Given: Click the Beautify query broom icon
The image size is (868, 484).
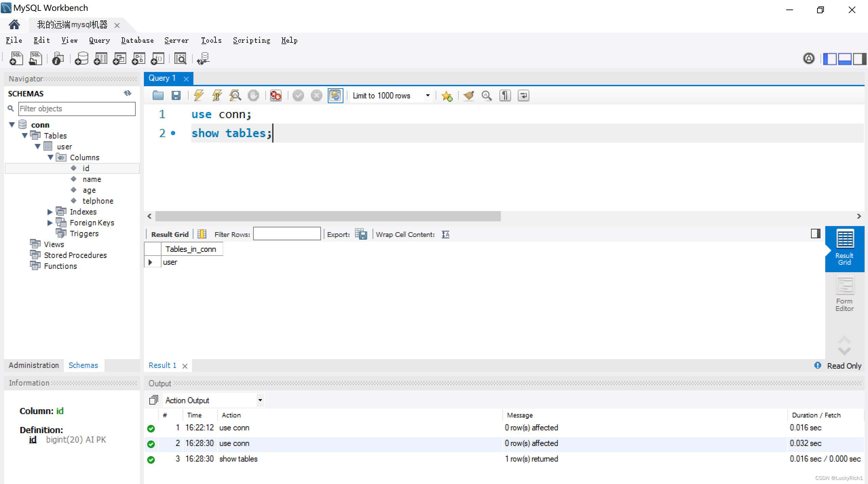Looking at the screenshot, I should [469, 96].
